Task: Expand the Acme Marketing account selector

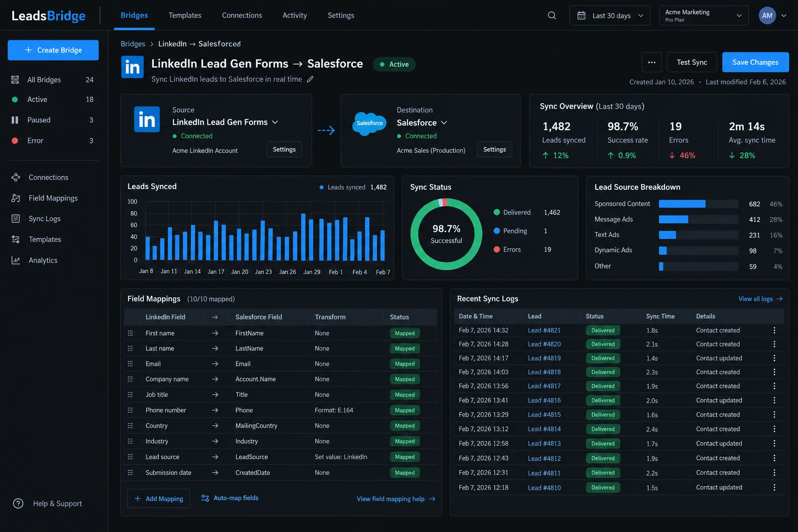Action: click(704, 16)
